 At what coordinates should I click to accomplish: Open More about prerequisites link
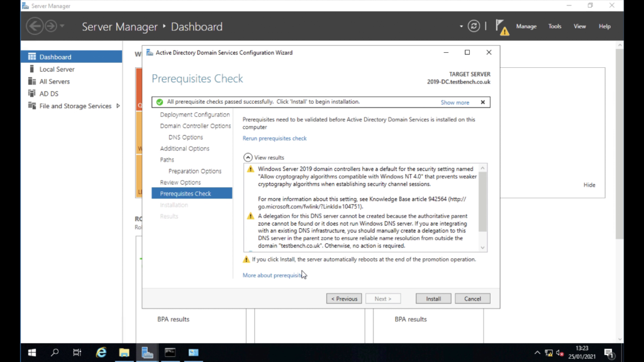point(272,275)
